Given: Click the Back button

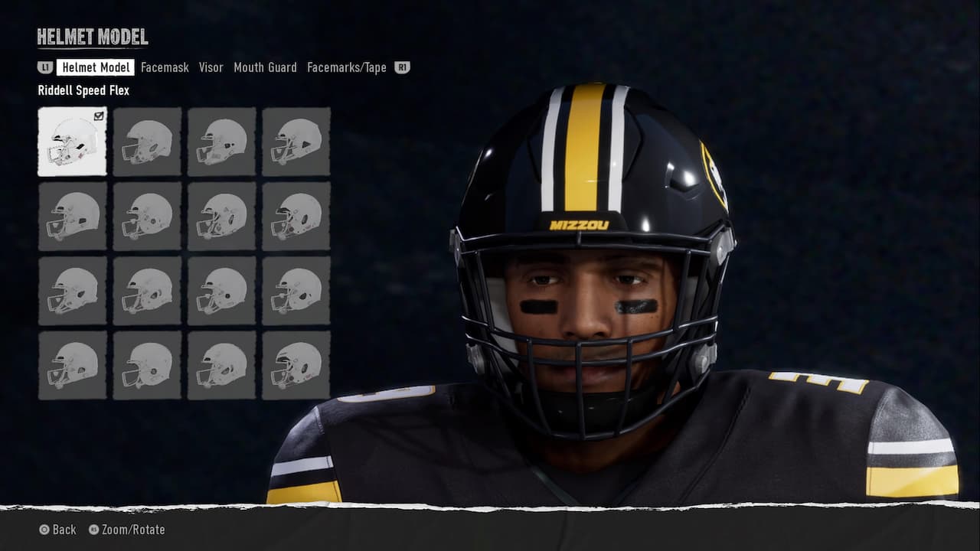Looking at the screenshot, I should click(58, 530).
